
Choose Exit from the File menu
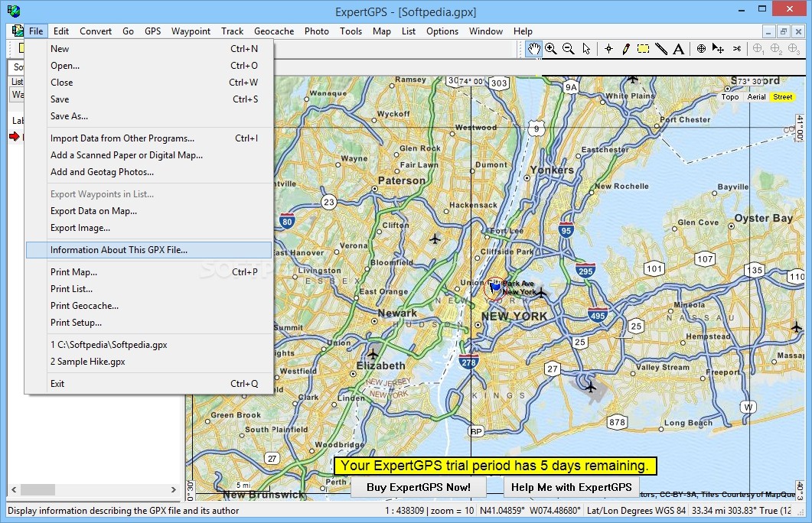tap(149, 384)
